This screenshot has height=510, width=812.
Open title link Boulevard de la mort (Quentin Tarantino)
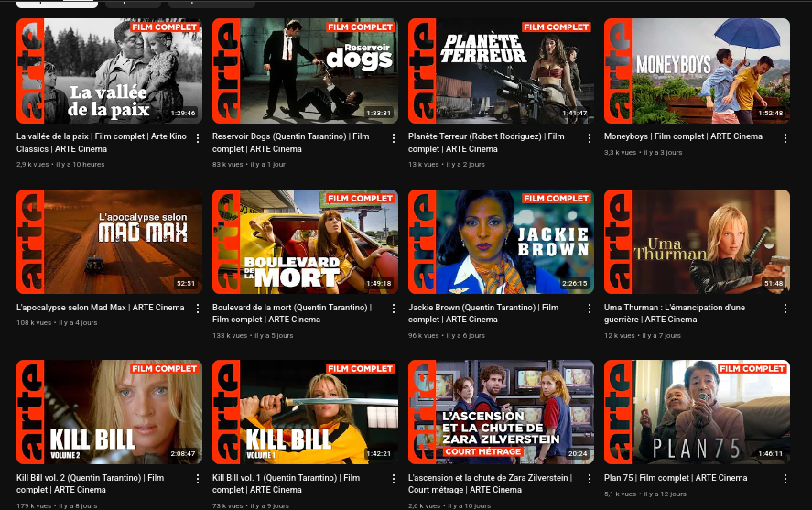click(x=292, y=313)
